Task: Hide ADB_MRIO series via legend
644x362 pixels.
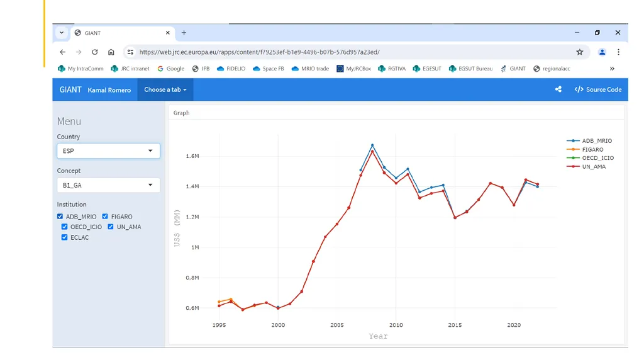Action: 589,140
